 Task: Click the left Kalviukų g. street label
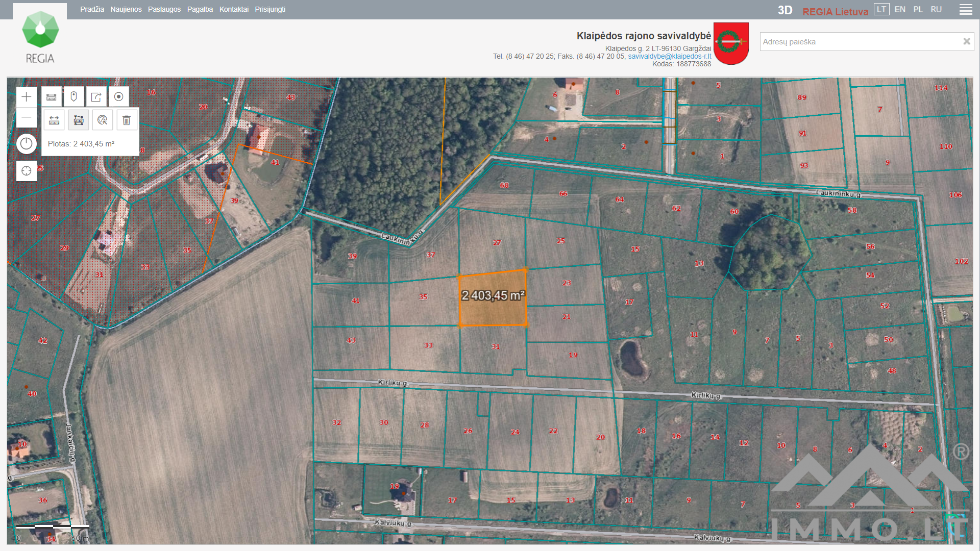(393, 523)
